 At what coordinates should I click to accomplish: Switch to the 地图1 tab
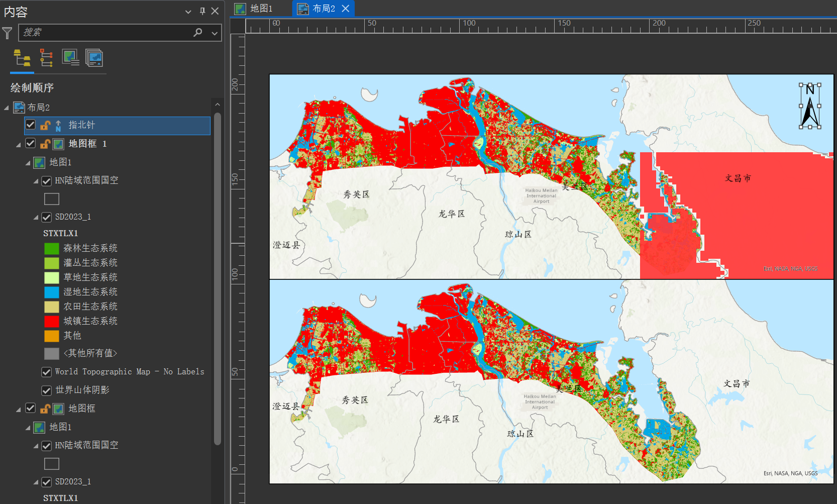tap(261, 9)
